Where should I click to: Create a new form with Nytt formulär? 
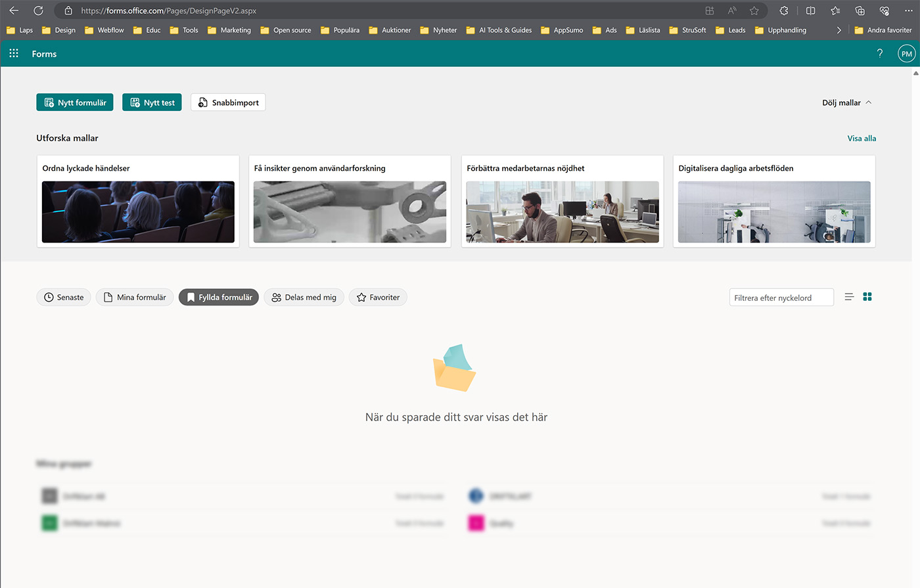coord(75,102)
